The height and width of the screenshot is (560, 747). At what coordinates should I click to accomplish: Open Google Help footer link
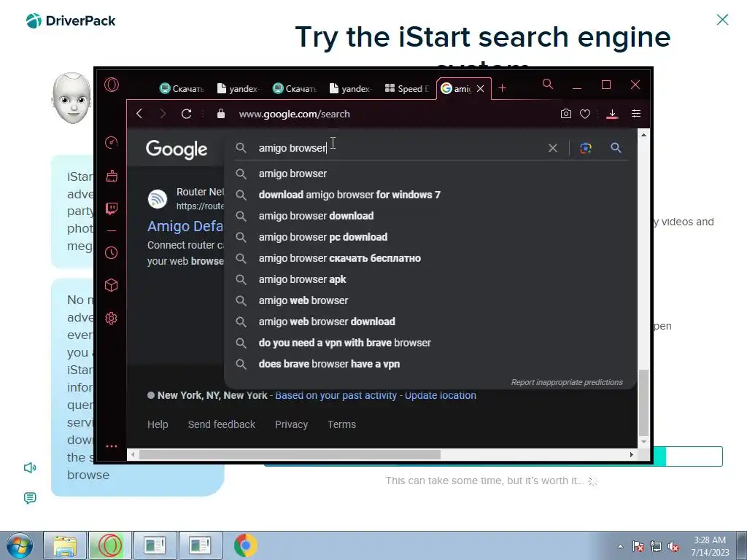158,424
